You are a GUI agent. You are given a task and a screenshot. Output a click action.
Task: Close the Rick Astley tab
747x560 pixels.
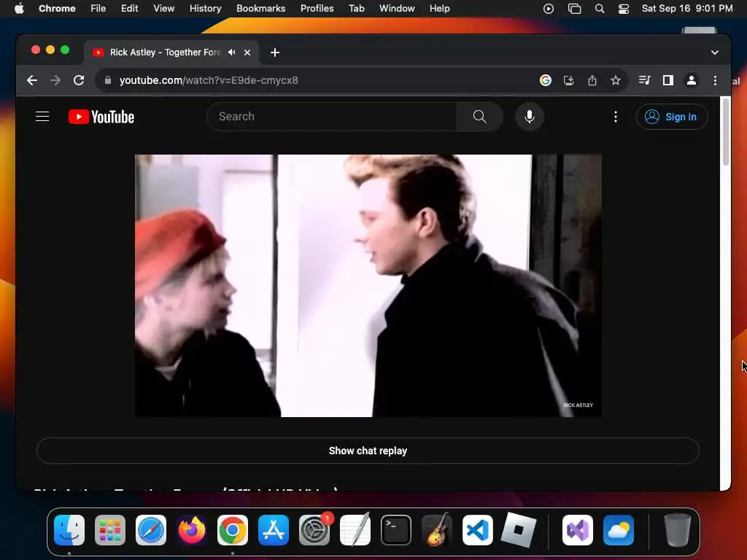coord(247,52)
